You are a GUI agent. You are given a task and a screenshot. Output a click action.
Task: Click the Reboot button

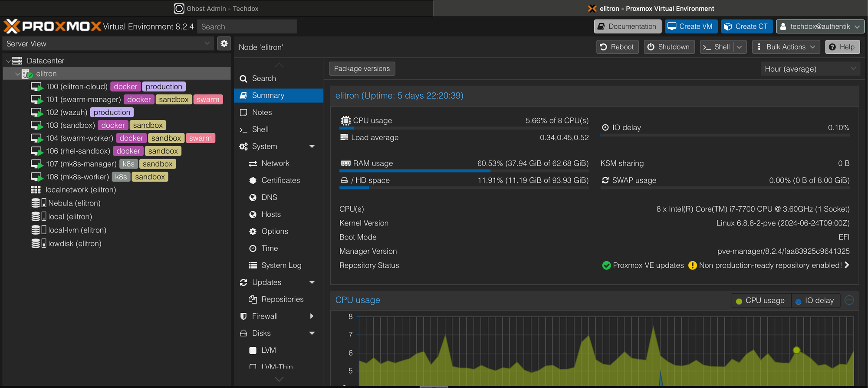click(x=617, y=47)
